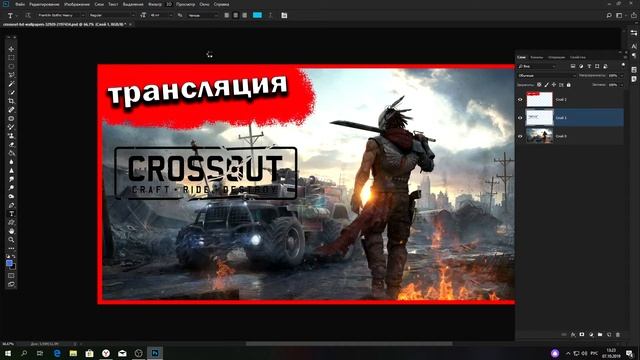Filter layers by type layers icon

(589, 66)
